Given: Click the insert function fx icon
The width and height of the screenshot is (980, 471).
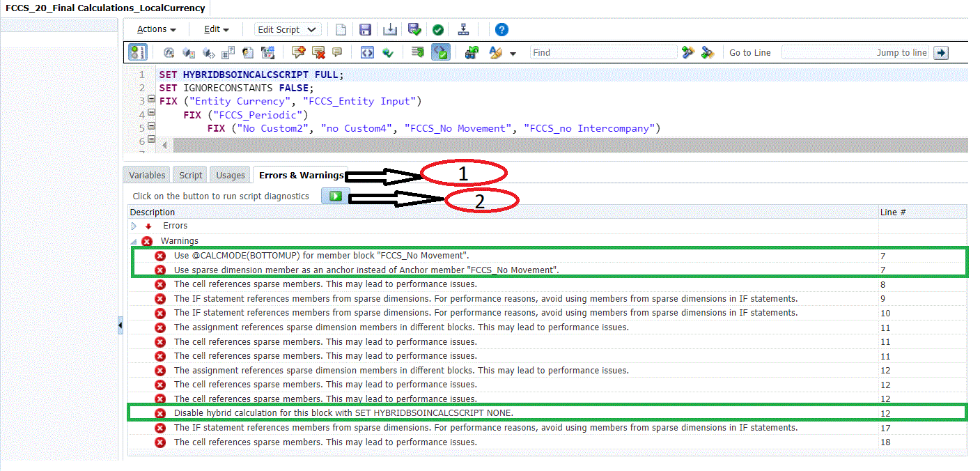Looking at the screenshot, I should click(x=169, y=53).
